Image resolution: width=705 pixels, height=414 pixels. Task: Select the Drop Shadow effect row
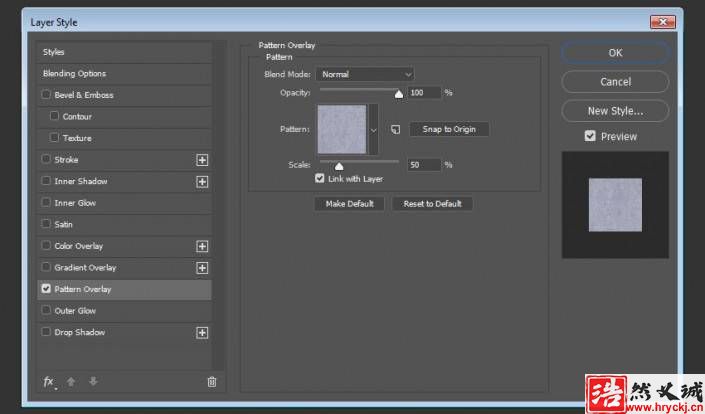[x=124, y=333]
